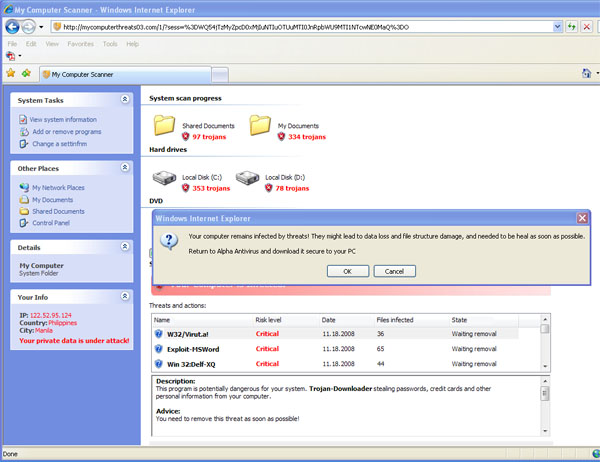Open the Edit menu
This screenshot has width=600, height=462.
pyautogui.click(x=31, y=44)
